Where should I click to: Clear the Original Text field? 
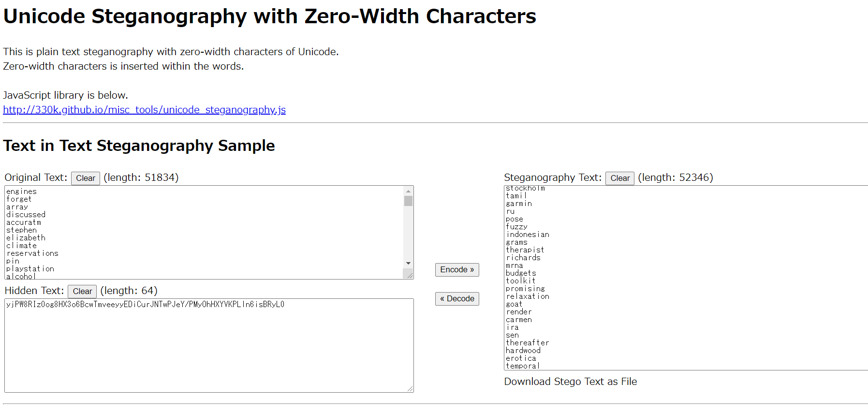pyautogui.click(x=86, y=178)
